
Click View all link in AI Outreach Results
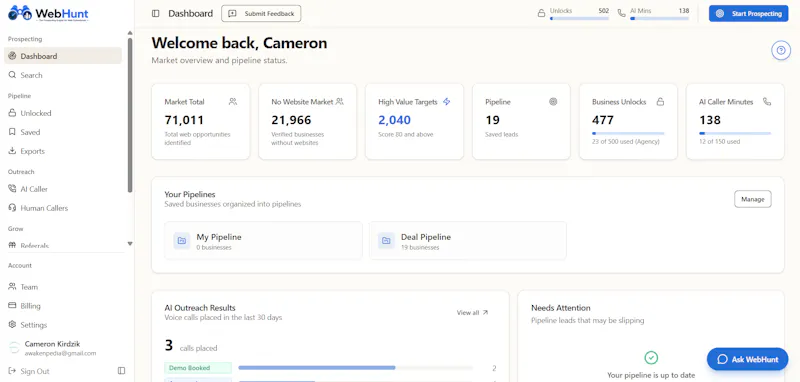(x=472, y=313)
